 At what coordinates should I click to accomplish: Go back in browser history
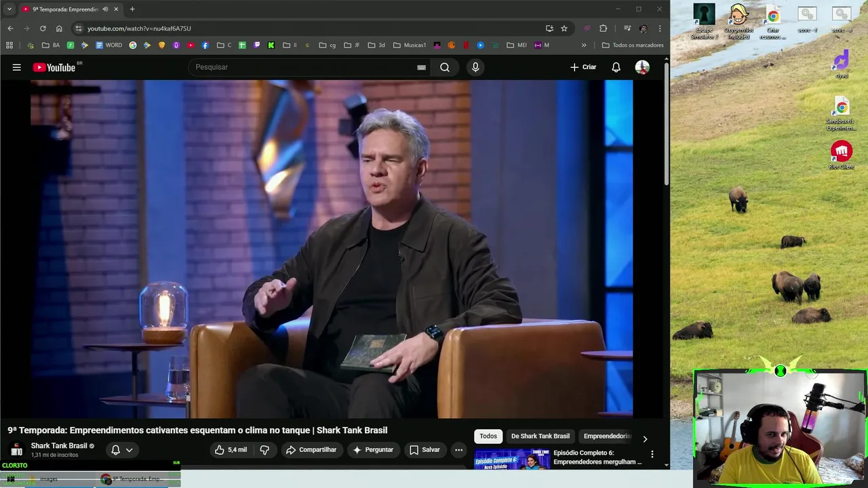tap(10, 28)
